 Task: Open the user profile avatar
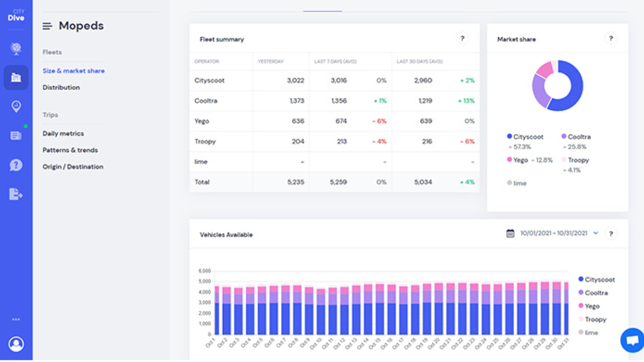click(x=16, y=344)
